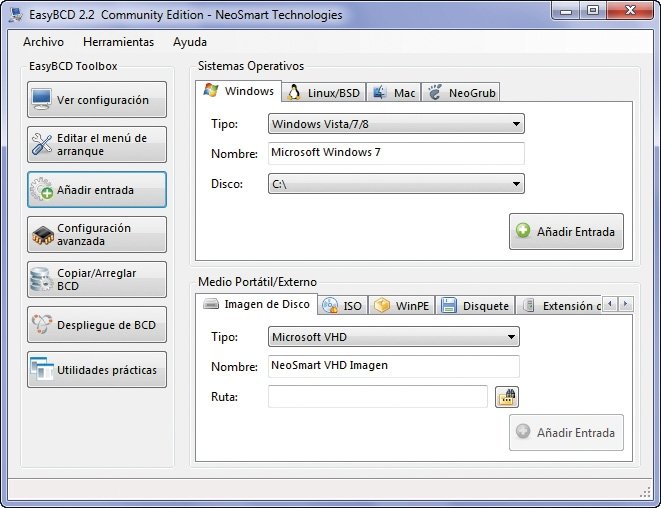
Task: Minimize the EasyBCD window
Action: click(566, 10)
